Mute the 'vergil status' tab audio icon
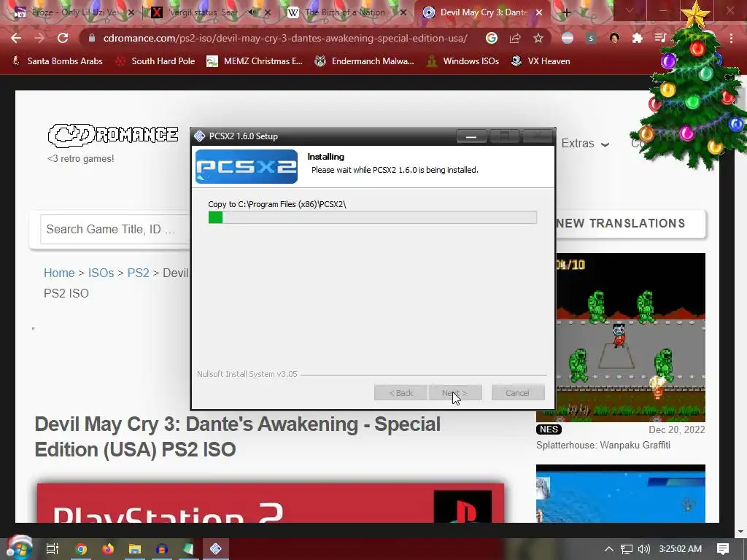Image resolution: width=747 pixels, height=560 pixels. 252,12
